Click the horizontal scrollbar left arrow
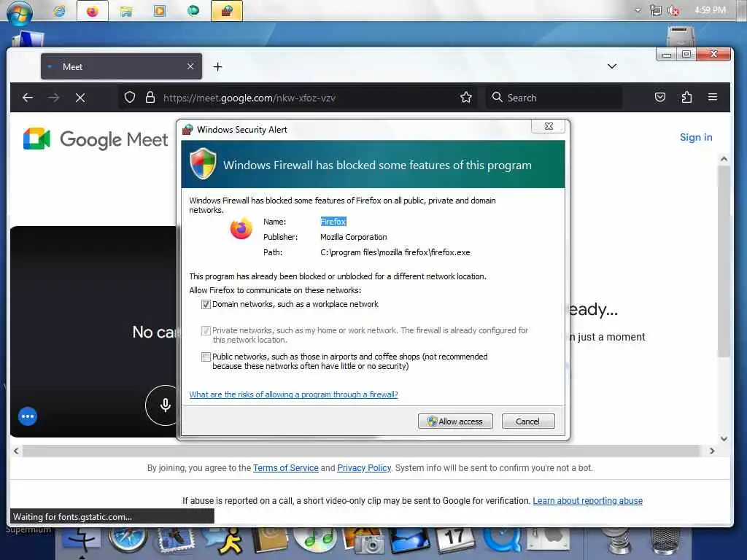This screenshot has height=560, width=747. (x=16, y=451)
